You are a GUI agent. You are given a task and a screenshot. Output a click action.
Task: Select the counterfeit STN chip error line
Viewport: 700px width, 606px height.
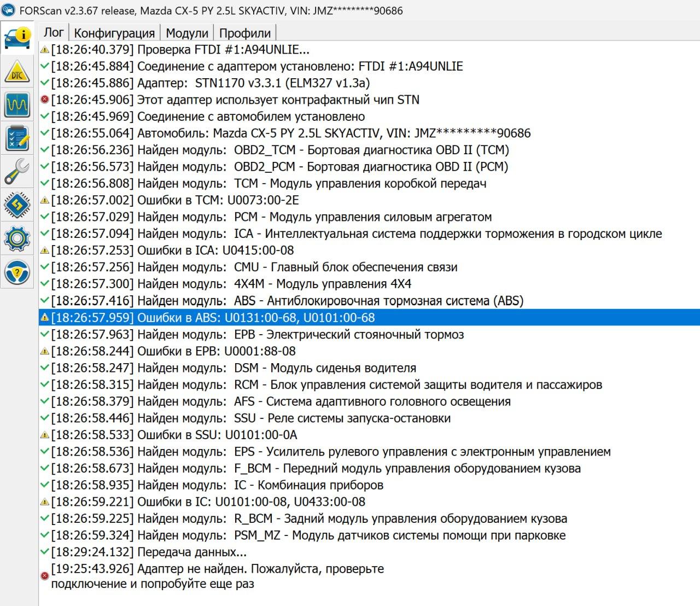pos(235,100)
